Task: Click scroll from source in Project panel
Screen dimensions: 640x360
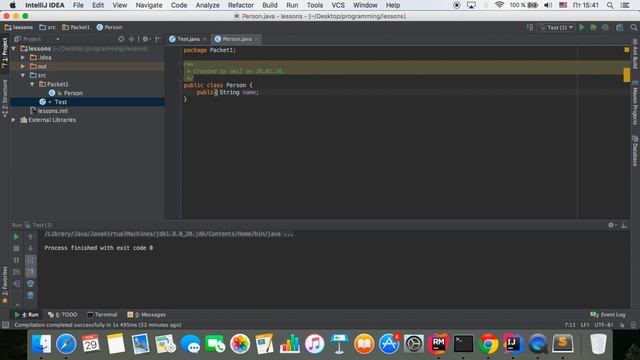Action: (x=121, y=39)
